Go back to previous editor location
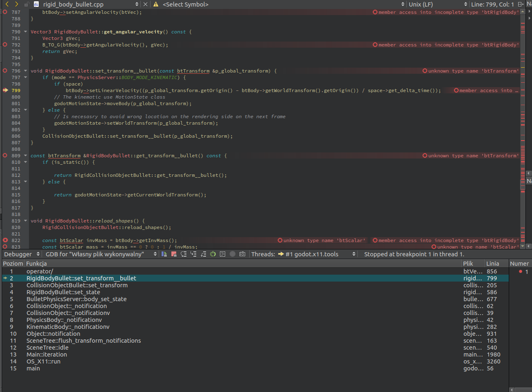This screenshot has width=532, height=392. [7, 4]
